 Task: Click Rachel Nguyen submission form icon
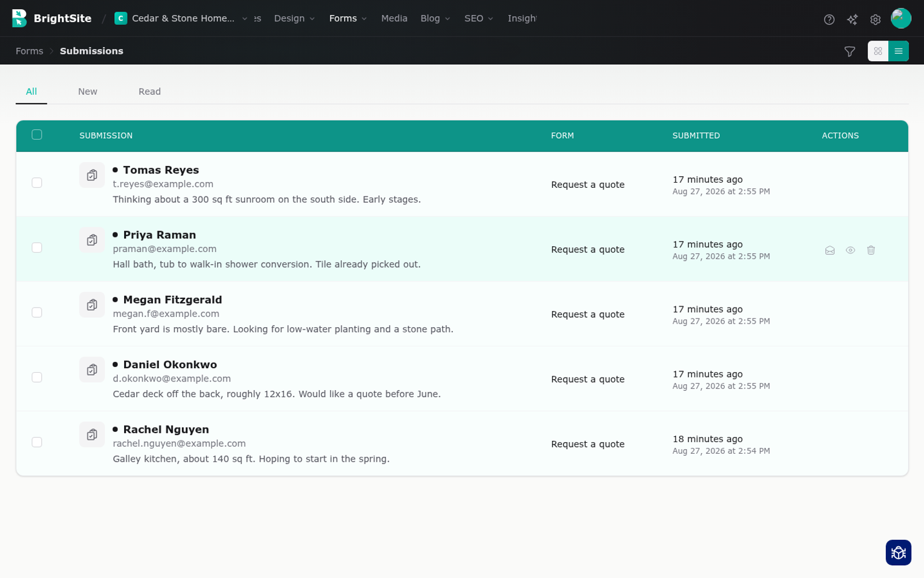click(x=92, y=434)
